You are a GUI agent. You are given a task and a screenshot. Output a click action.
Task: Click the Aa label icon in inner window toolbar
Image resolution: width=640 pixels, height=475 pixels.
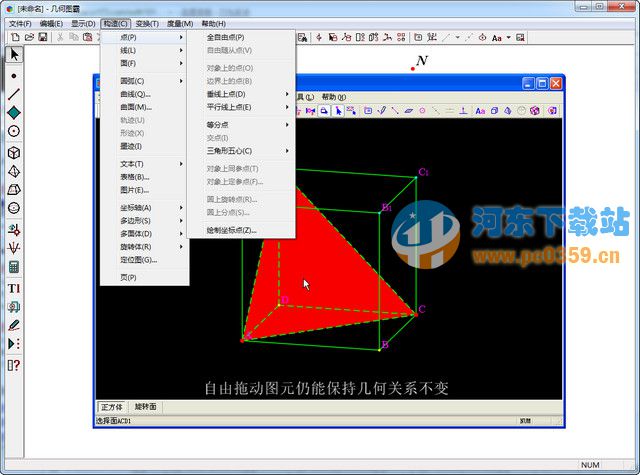(x=480, y=111)
